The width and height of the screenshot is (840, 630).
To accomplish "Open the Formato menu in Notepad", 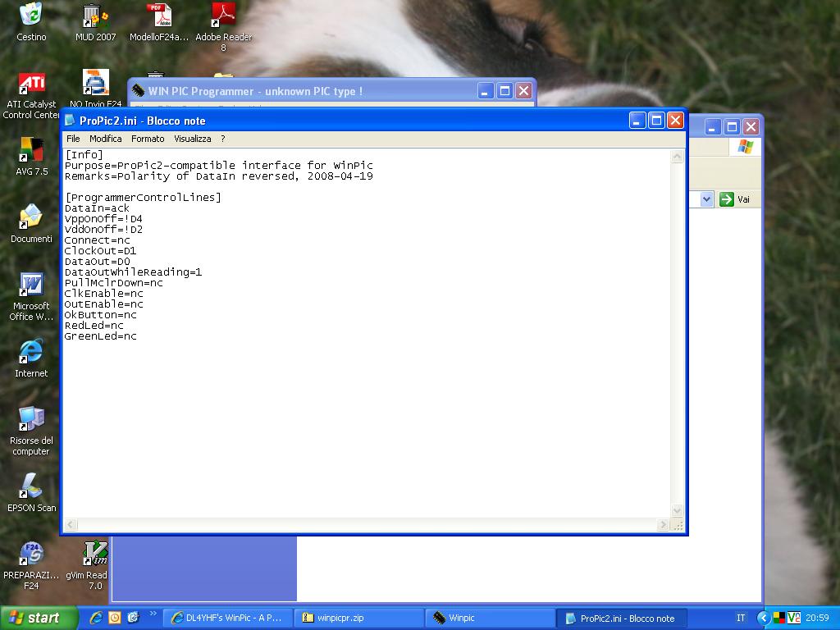I will pyautogui.click(x=148, y=139).
